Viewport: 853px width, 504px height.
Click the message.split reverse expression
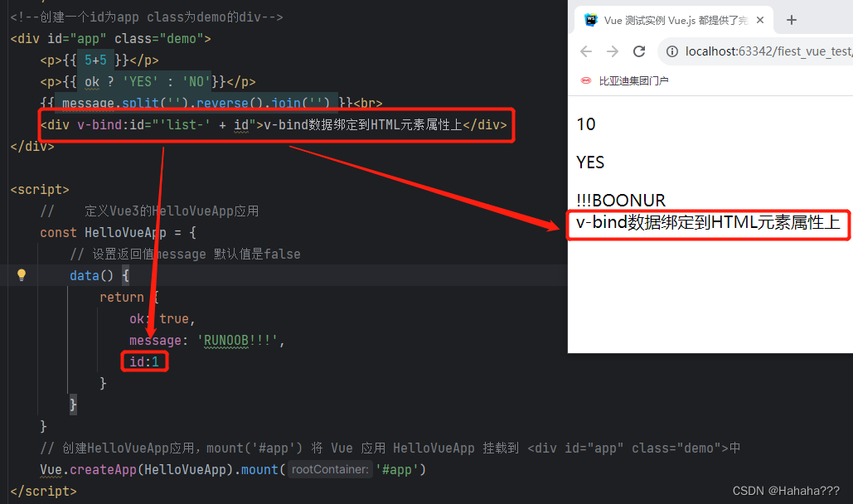pos(196,103)
